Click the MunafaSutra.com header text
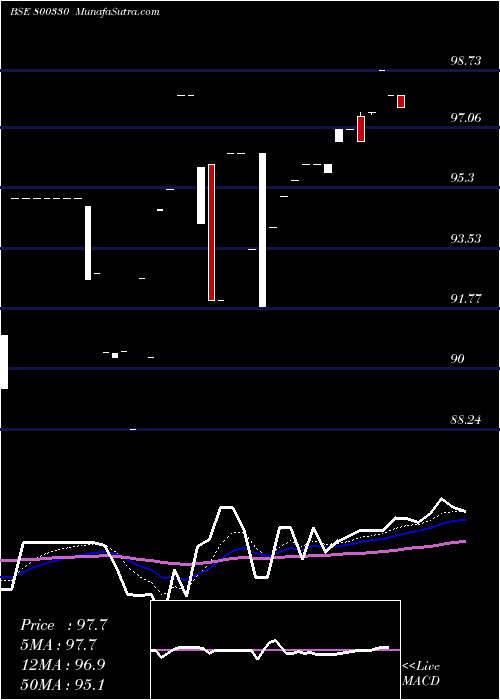The width and height of the screenshot is (500, 700). (117, 12)
